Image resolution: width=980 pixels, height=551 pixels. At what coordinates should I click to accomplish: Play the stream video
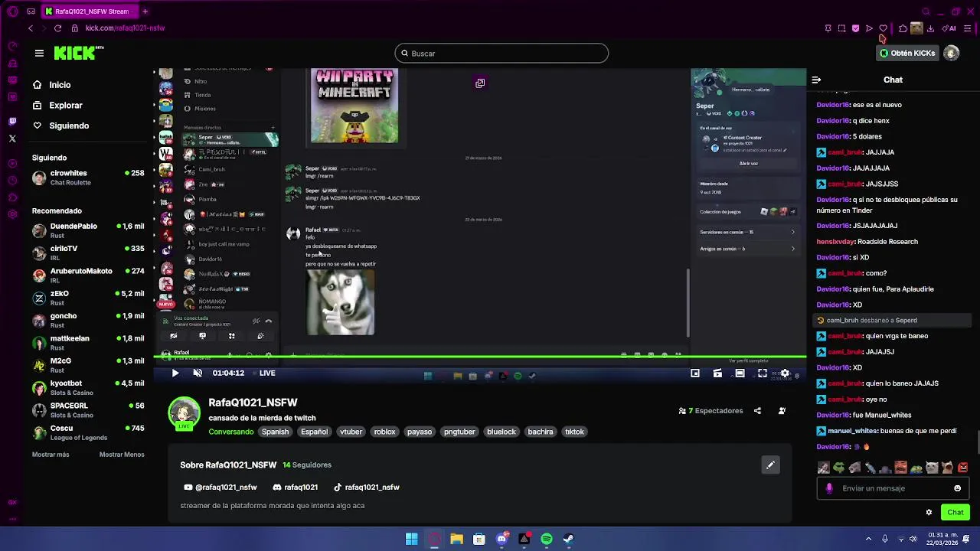tap(175, 373)
